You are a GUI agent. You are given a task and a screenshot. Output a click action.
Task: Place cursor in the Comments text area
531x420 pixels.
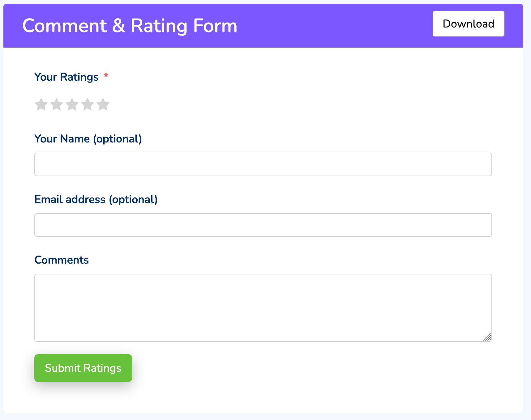coord(263,308)
